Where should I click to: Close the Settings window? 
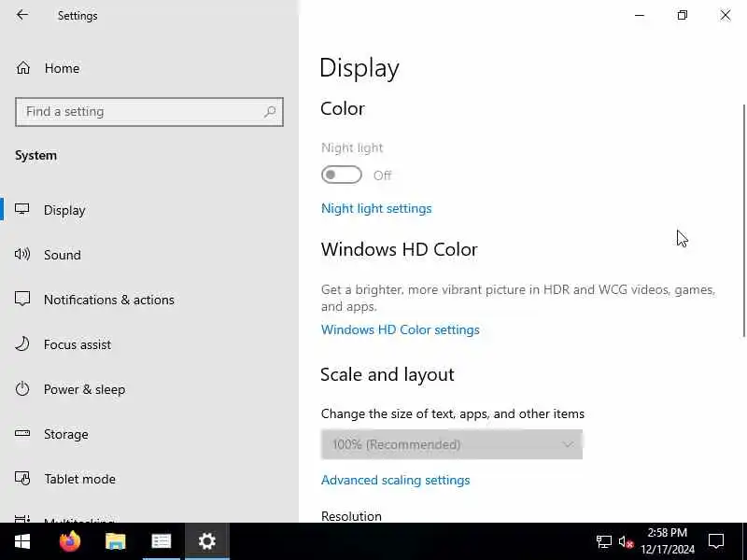(726, 15)
